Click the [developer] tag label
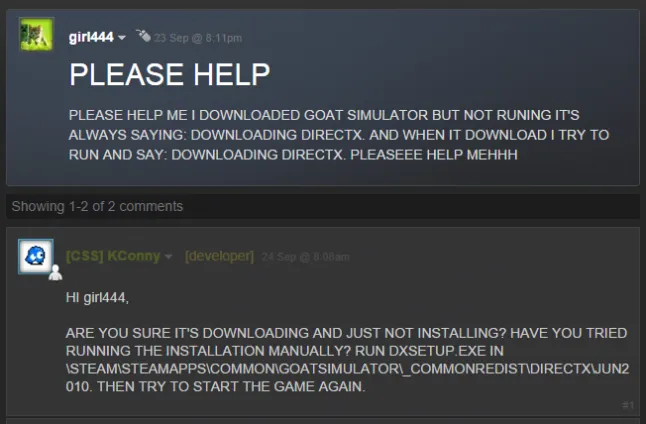Screen dimensions: 646x424 tap(220, 256)
